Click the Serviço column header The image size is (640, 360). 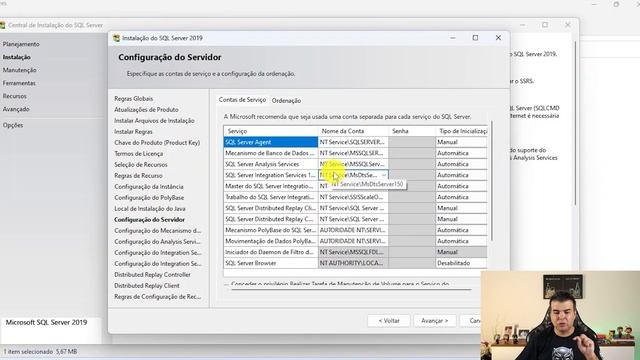tap(271, 131)
